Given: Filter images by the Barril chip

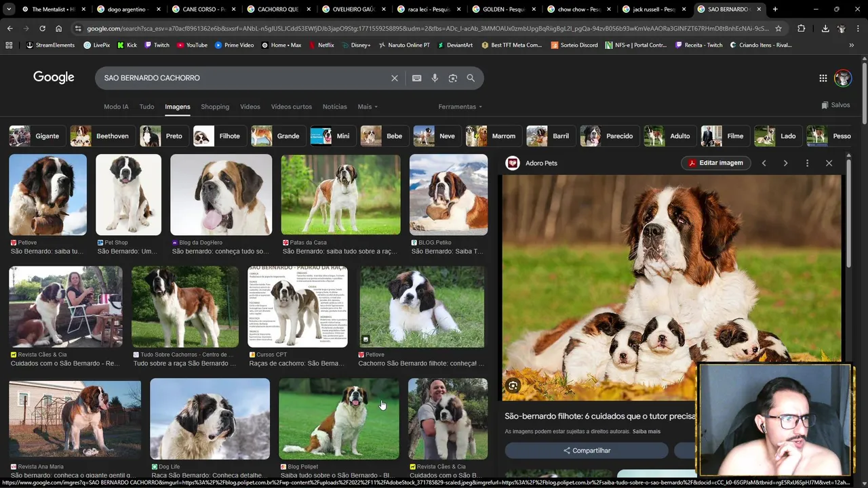Looking at the screenshot, I should coord(549,136).
